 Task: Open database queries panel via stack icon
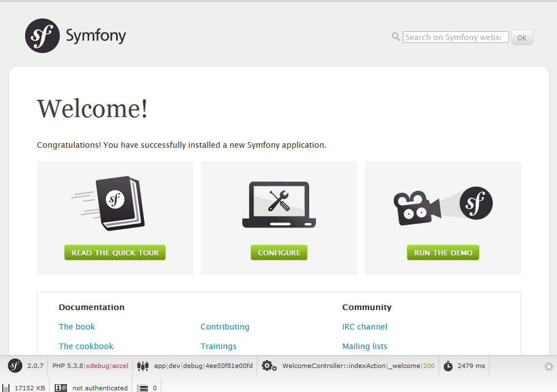tap(142, 388)
